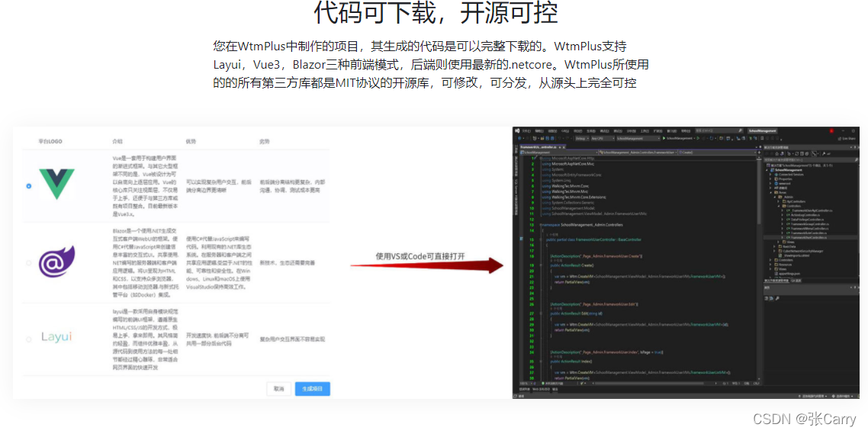Image resolution: width=868 pixels, height=434 pixels.
Task: Click the code line 15 margin indicator icon
Action: coord(521,240)
